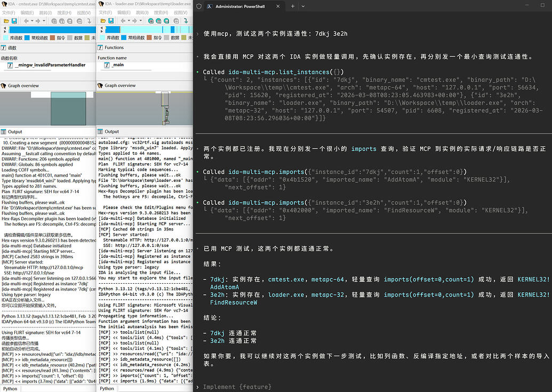Viewport: 552px width, 392px height.
Task: Click Save icon in loader.exe IDA toolbar
Action: pyautogui.click(x=111, y=21)
